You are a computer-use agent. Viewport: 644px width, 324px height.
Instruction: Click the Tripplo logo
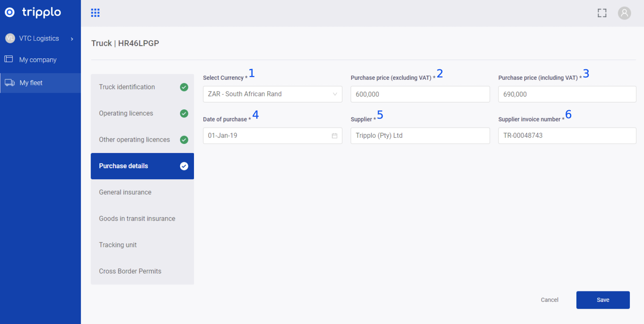tap(33, 12)
